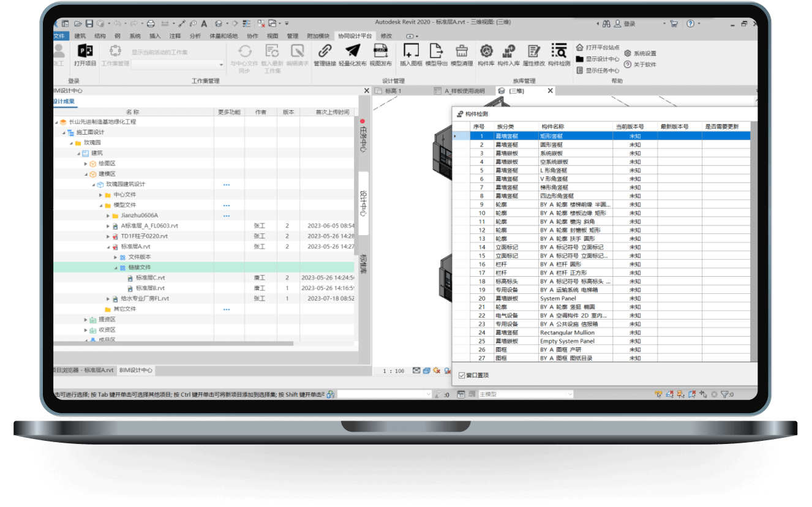Collapse the 链接文件 tree node

(115, 268)
